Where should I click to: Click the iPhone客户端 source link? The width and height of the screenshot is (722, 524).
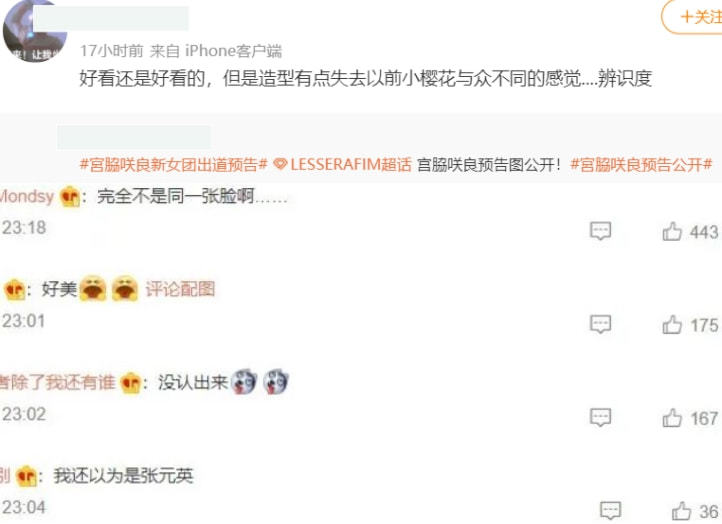(233, 51)
